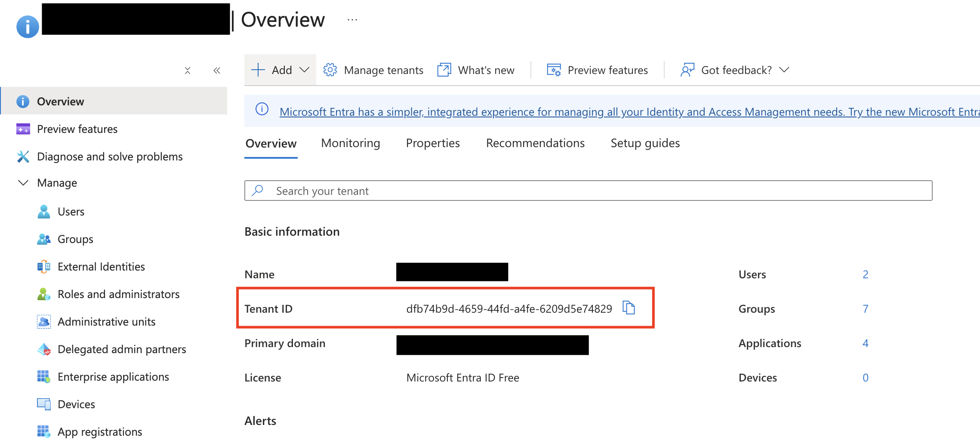Click the Users person icon

[44, 212]
